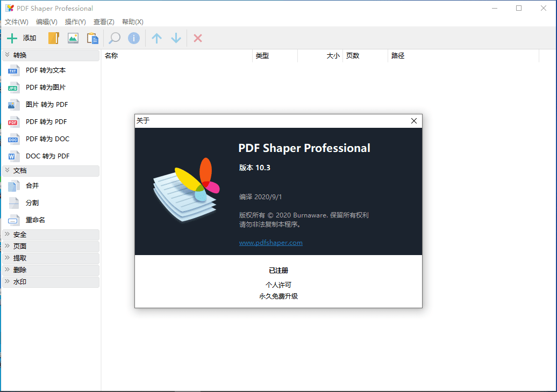Viewport: 557px width, 392px height.
Task: Click the paste clipboard icon in toolbar
Action: (x=93, y=38)
